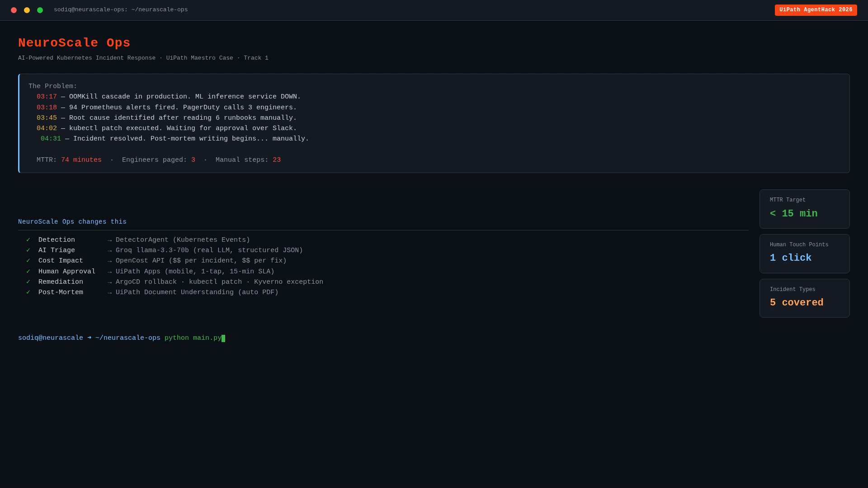Click the 04:31 incident resolved line
Viewport: 868px width, 488px height.
click(175, 139)
